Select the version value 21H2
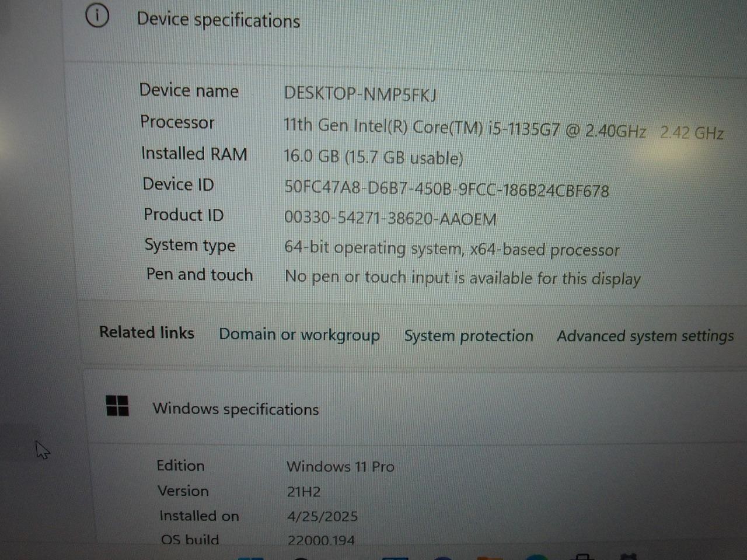Viewport: 747px width, 560px height. (x=303, y=492)
